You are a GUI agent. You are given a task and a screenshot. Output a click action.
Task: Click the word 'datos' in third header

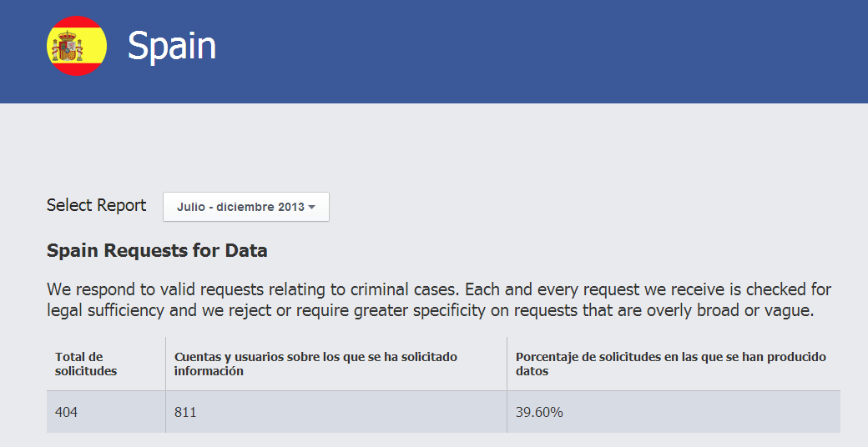pos(532,371)
